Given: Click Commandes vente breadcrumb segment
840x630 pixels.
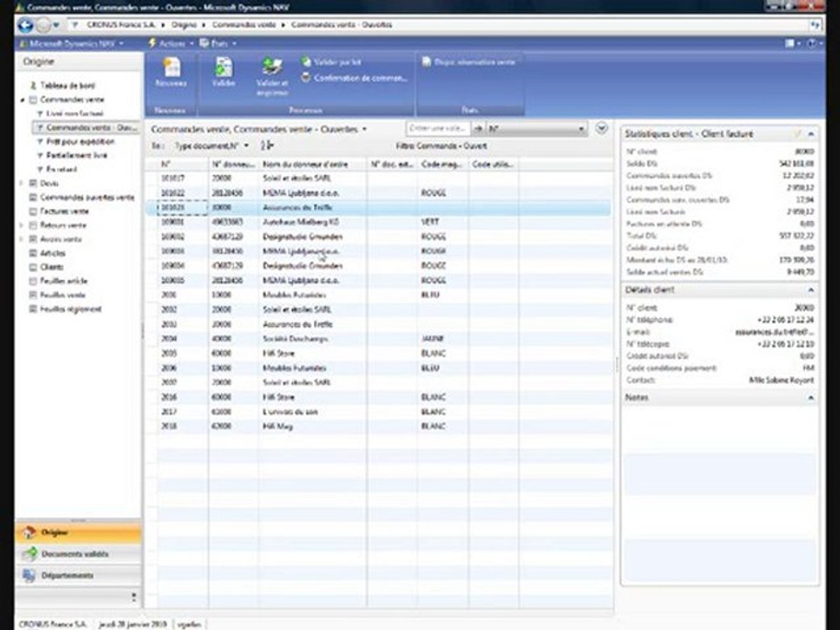Looking at the screenshot, I should tap(244, 24).
